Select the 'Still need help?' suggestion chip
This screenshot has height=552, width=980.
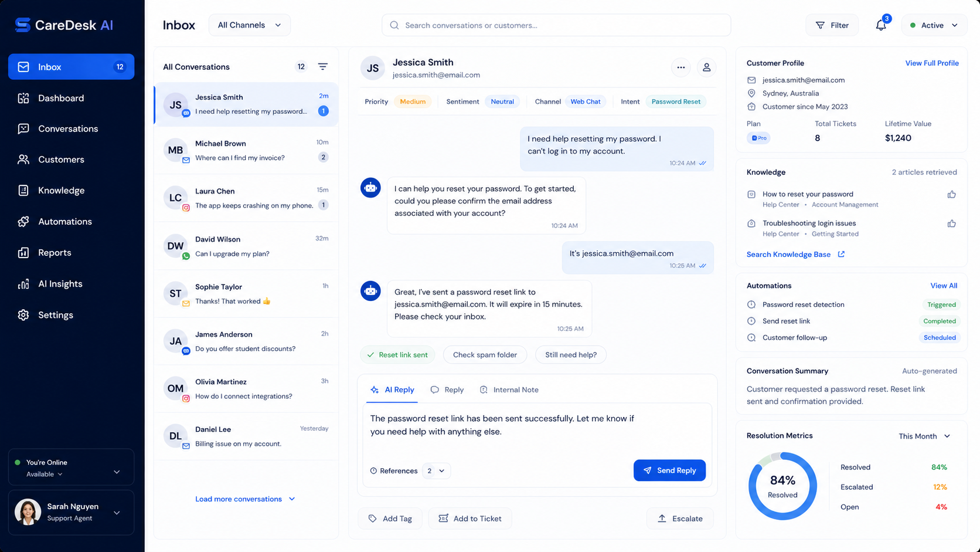571,355
